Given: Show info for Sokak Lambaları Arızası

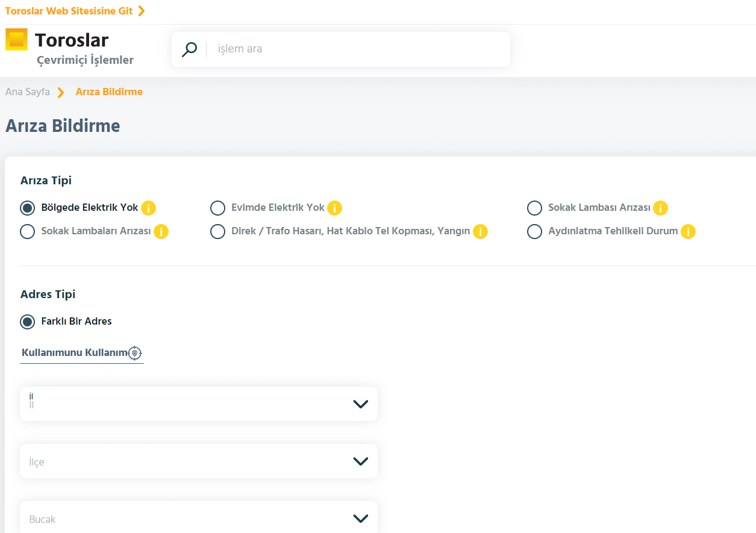Looking at the screenshot, I should pos(161,232).
